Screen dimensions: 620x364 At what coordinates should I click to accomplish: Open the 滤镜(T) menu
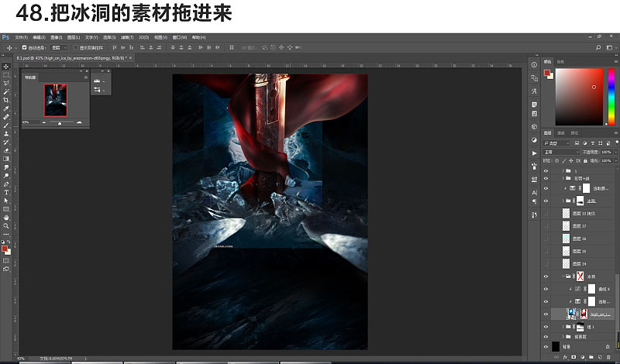coord(127,37)
